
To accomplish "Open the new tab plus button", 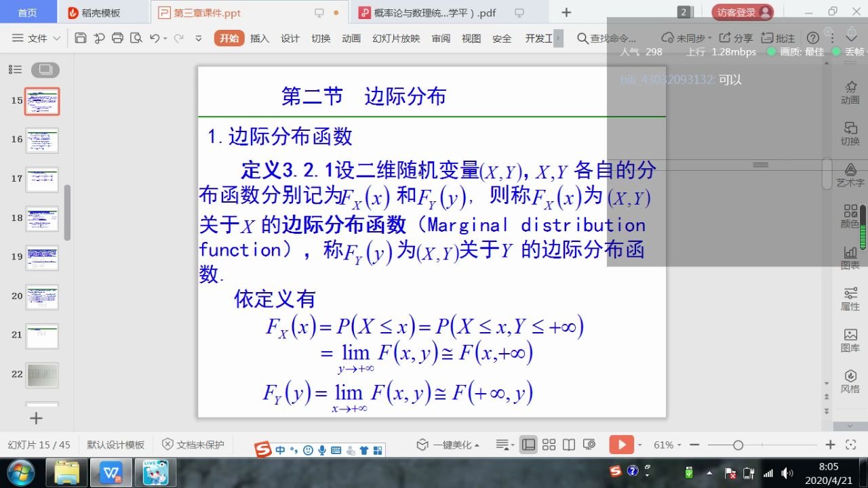I will (x=566, y=12).
